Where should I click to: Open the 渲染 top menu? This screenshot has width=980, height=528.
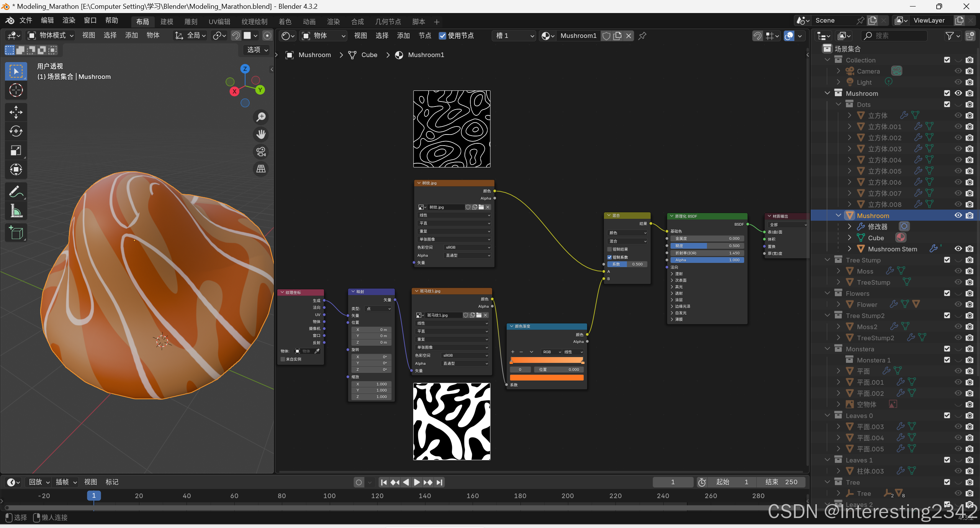(x=69, y=20)
